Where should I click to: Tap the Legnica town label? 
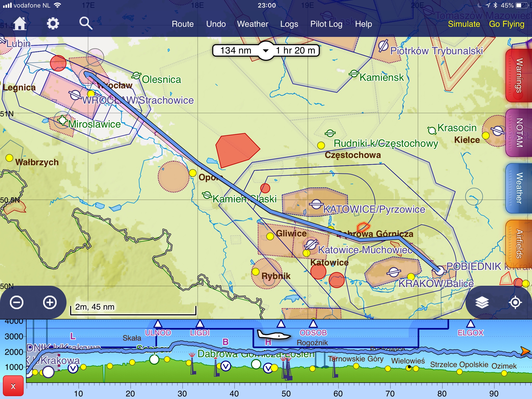click(x=19, y=88)
